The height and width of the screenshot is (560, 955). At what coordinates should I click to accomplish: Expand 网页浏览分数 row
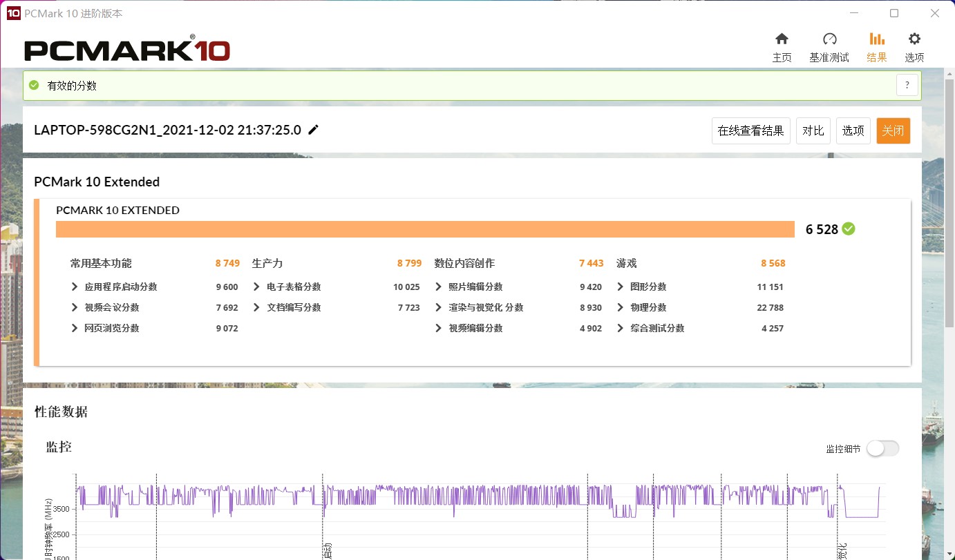click(75, 328)
